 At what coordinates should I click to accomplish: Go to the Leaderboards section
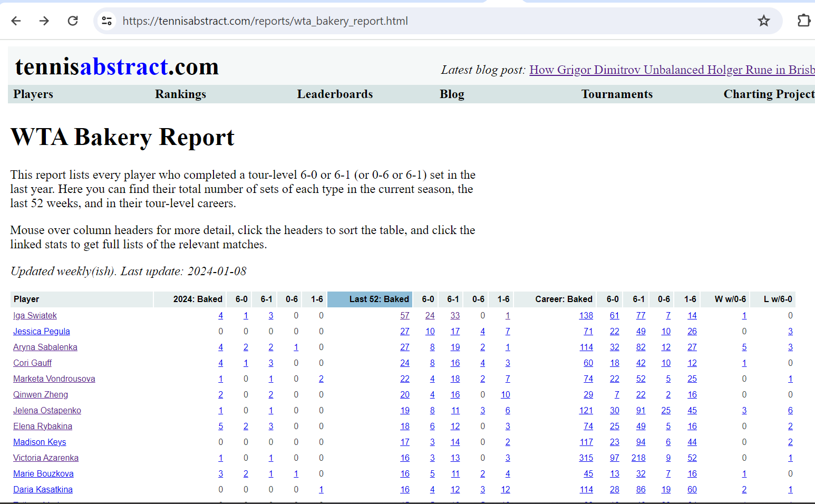click(335, 94)
